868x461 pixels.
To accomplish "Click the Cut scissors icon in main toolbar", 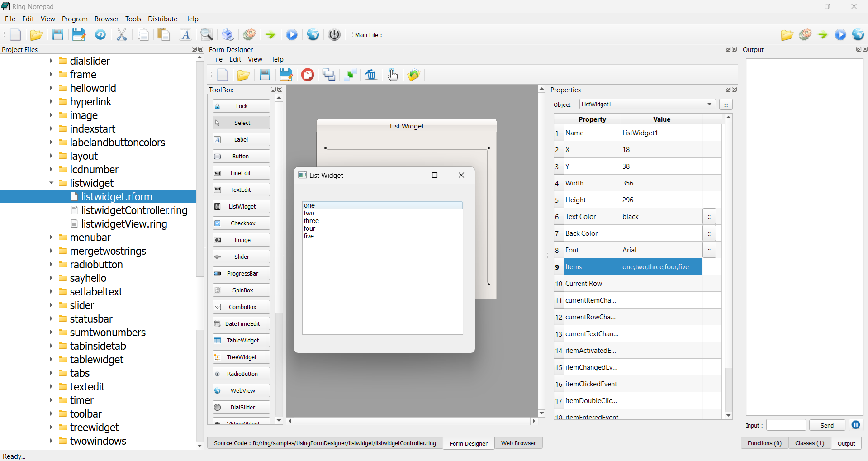I will (x=122, y=35).
